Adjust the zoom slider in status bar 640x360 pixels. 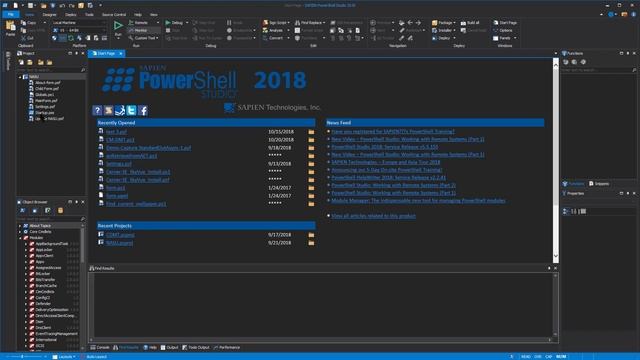tap(22, 357)
